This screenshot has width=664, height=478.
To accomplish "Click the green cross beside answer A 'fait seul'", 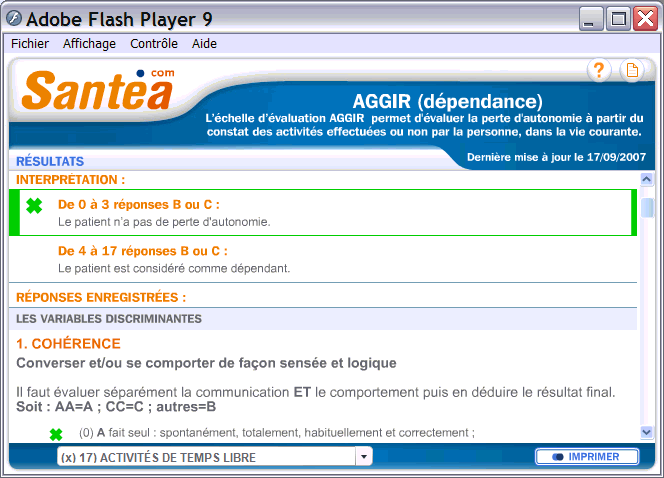I will click(x=56, y=434).
